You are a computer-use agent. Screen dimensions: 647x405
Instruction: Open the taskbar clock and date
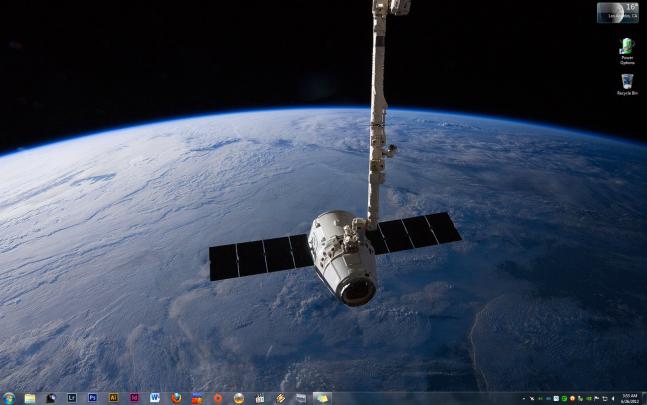click(x=630, y=398)
